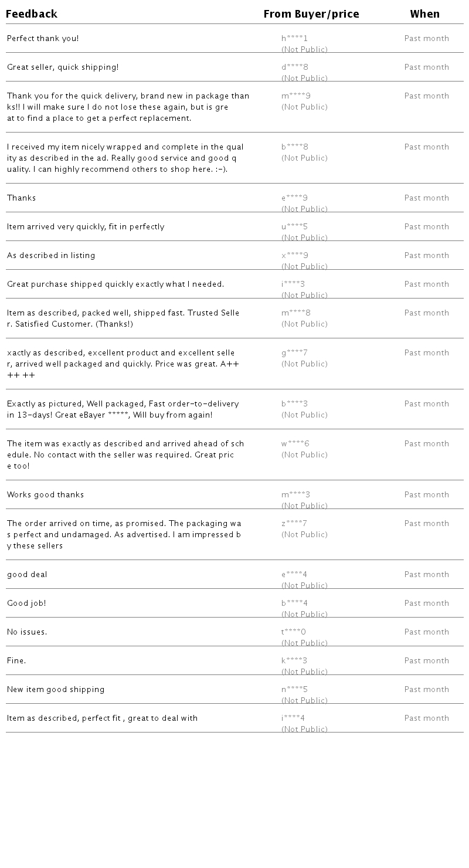The height and width of the screenshot is (868, 469).
Task: Click buyer g****7 username
Action: [x=294, y=353]
